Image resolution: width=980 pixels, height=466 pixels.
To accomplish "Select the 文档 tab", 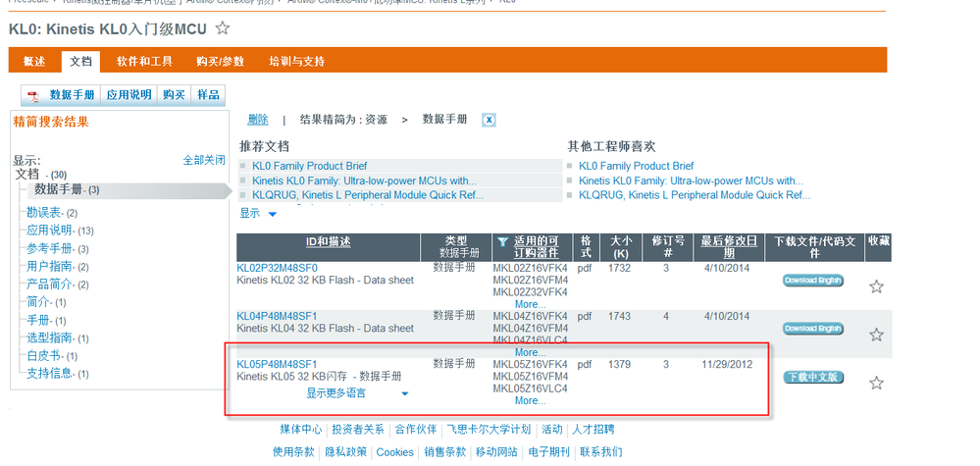I will 80,61.
